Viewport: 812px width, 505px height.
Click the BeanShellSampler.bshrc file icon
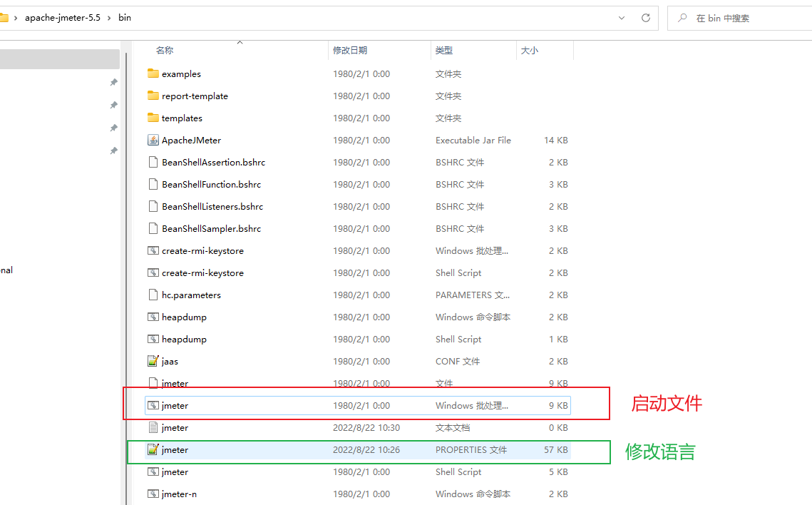(x=153, y=228)
